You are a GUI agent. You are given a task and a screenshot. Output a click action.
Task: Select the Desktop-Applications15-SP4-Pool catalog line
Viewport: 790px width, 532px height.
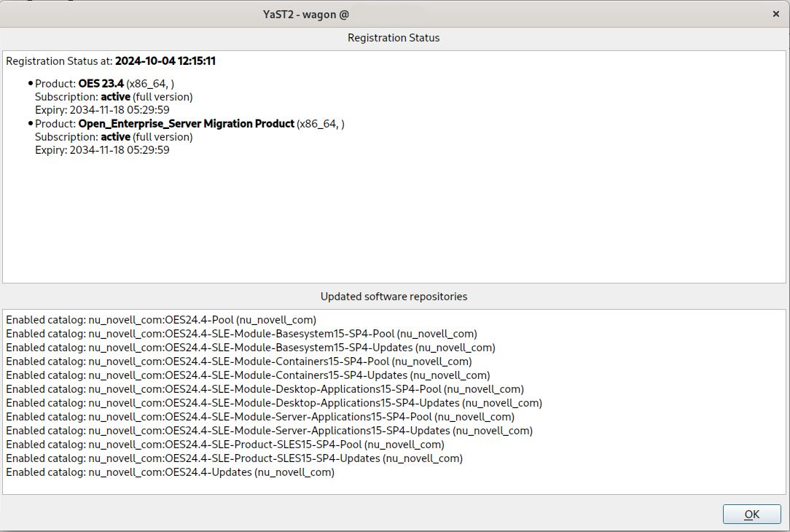point(265,389)
